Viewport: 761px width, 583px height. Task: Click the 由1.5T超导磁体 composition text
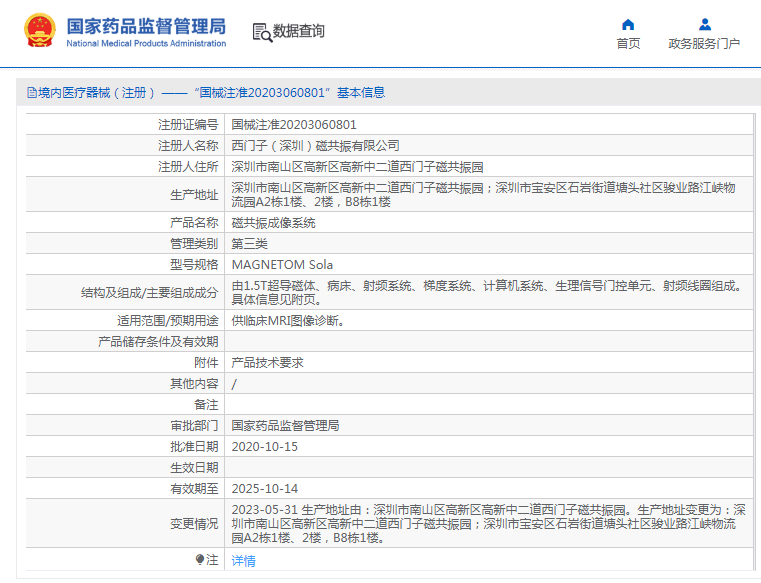(487, 293)
